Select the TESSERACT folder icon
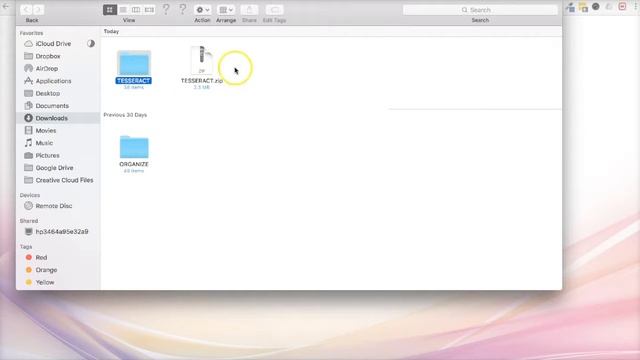640x360 pixels. point(134,63)
